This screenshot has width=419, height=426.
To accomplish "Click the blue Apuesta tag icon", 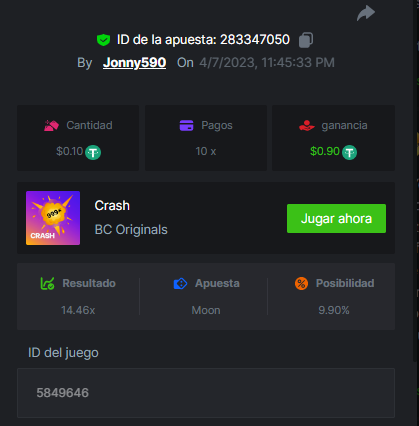I will click(x=180, y=283).
